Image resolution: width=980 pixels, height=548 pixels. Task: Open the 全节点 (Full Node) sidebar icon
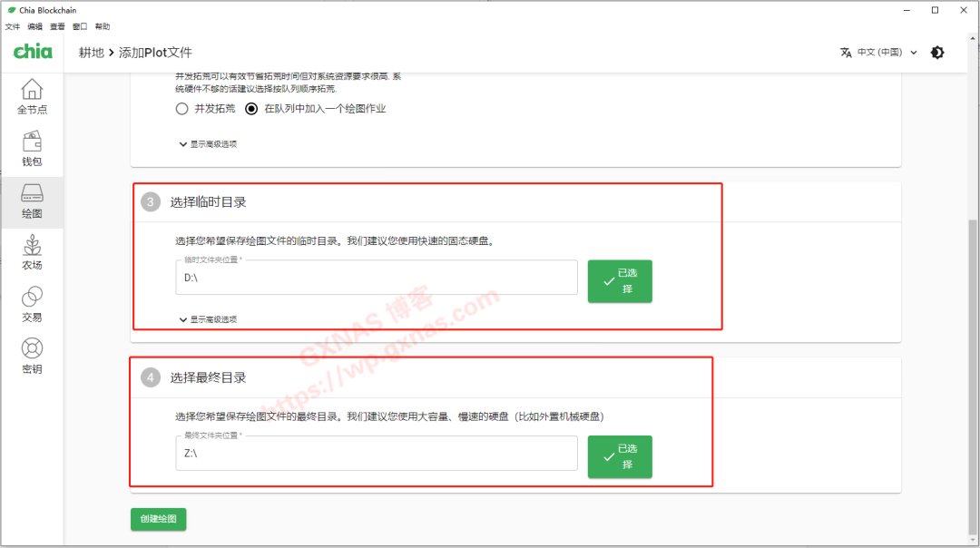pos(32,97)
